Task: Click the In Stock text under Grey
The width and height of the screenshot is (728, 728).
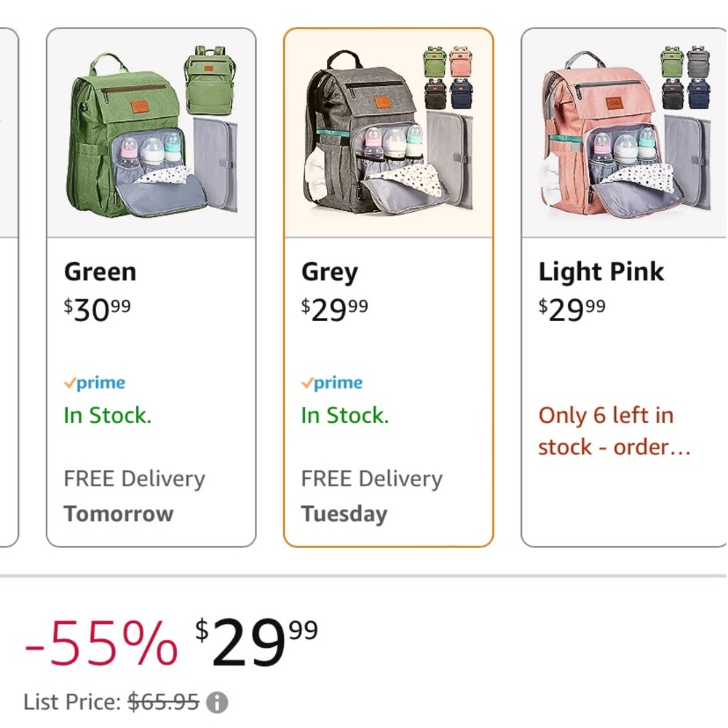Action: (x=343, y=415)
